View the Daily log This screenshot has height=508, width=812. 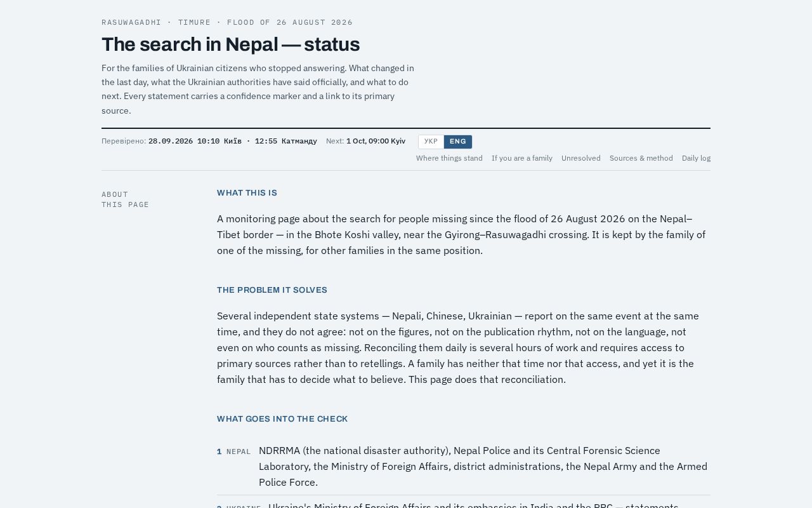pyautogui.click(x=696, y=158)
